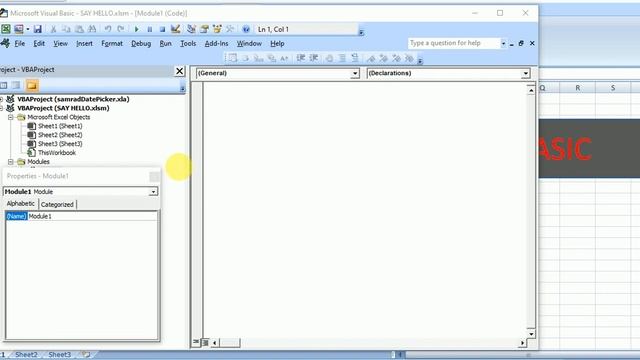
Task: Open the Object Browser toolbar icon
Action: (217, 29)
